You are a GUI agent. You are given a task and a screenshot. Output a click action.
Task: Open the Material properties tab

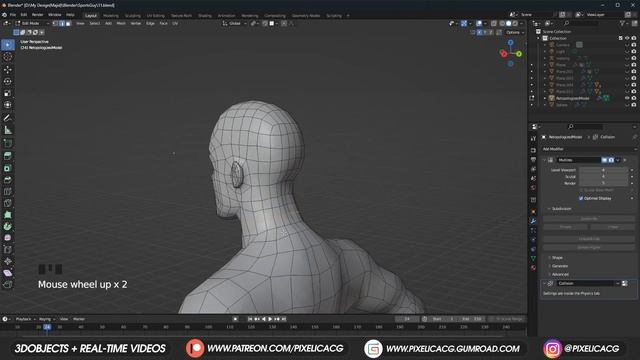click(533, 268)
